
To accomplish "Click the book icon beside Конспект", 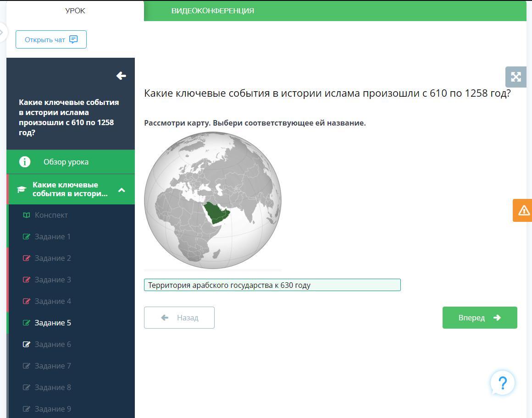I will [27, 215].
